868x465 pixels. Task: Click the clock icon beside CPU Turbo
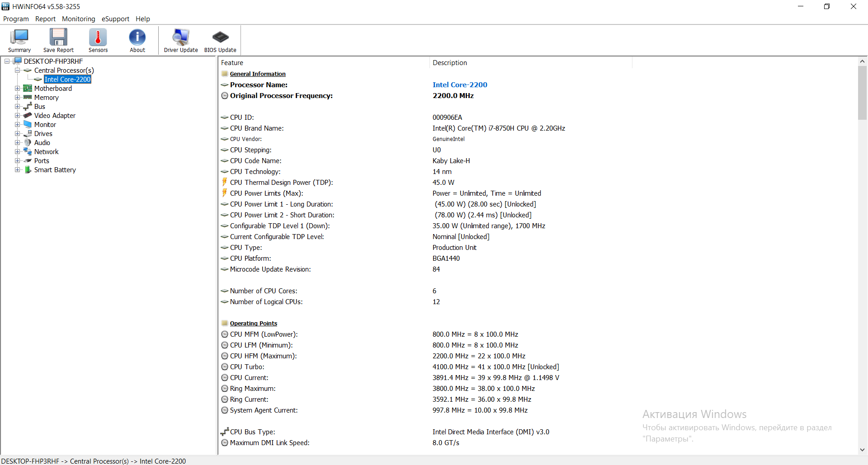(x=225, y=366)
